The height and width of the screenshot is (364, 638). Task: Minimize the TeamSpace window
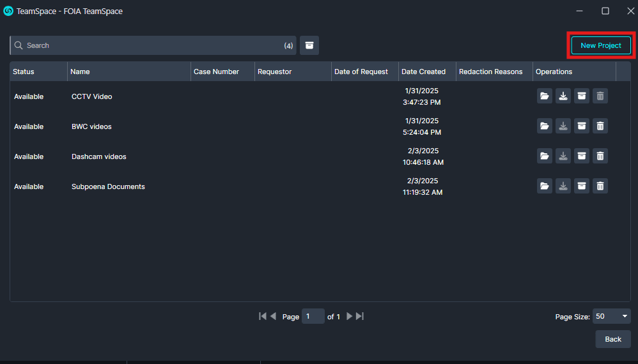coord(579,11)
